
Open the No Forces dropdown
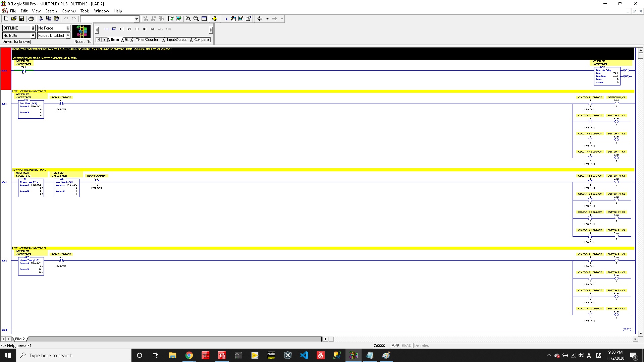point(68,28)
